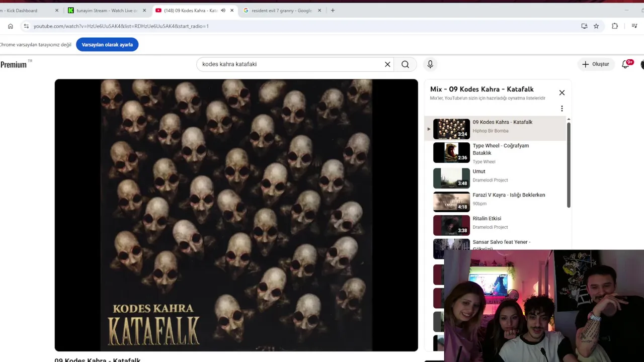Open the Oluştur create button
The height and width of the screenshot is (362, 644).
(596, 64)
